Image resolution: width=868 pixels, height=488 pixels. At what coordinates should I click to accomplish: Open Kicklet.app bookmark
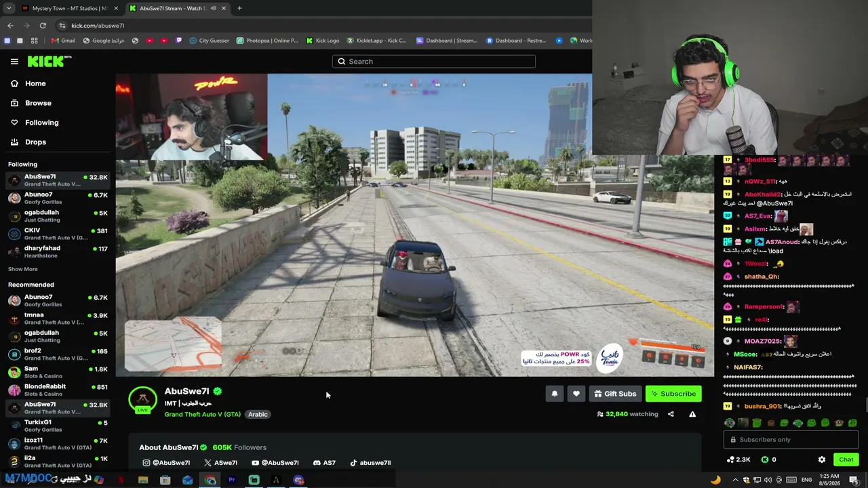pyautogui.click(x=377, y=41)
